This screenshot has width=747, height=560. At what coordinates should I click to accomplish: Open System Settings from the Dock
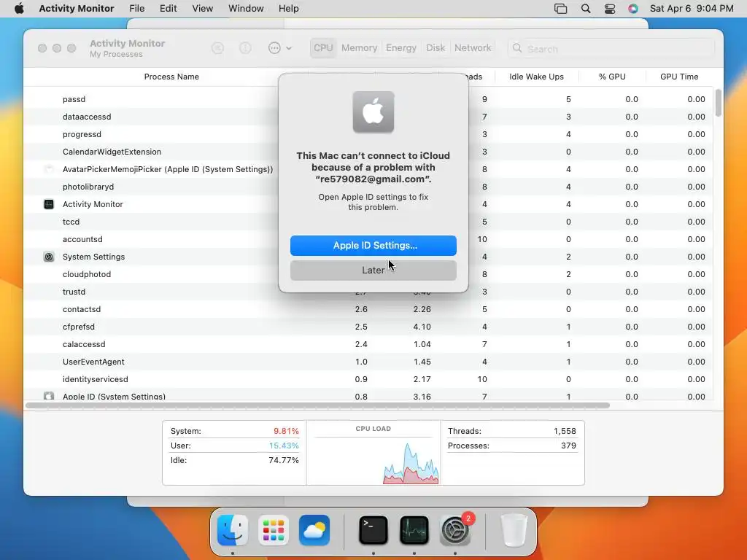[x=455, y=530]
